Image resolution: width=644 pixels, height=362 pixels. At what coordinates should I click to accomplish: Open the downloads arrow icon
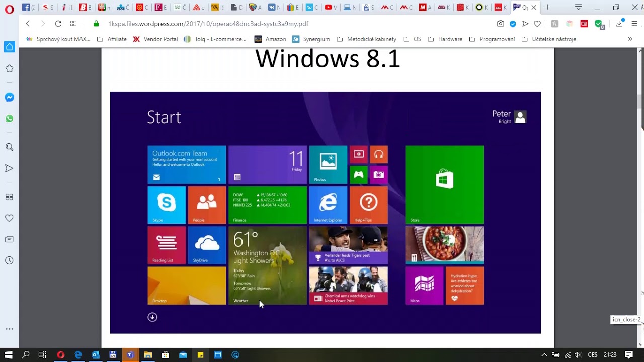[620, 24]
